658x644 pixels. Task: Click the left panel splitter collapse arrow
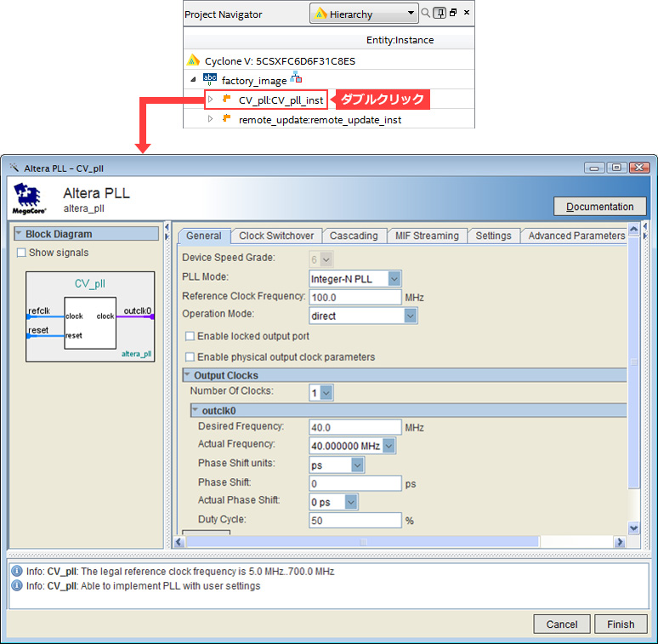[167, 227]
